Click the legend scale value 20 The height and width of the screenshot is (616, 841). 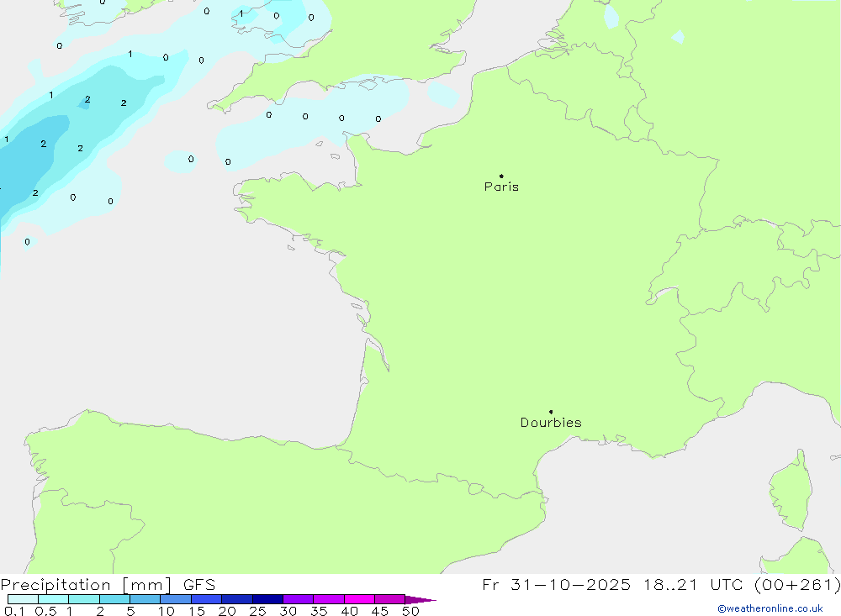pos(227,611)
